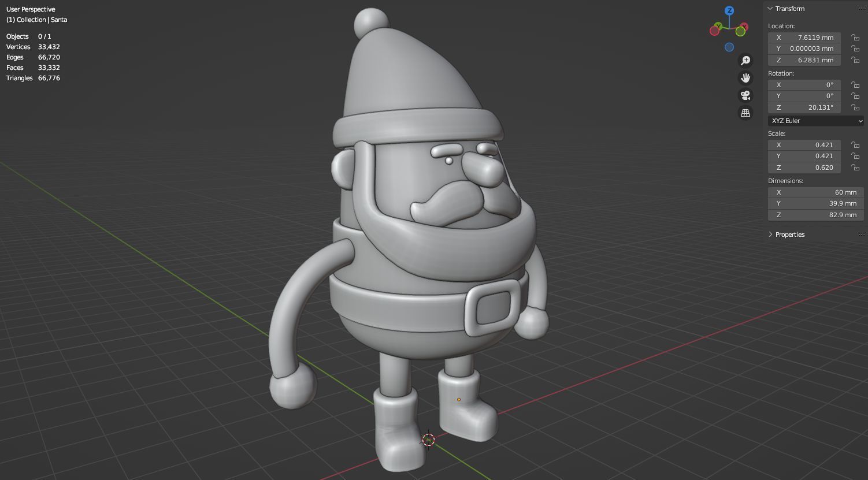This screenshot has width=868, height=480.
Task: Open the XYZ Euler rotation mode dropdown
Action: click(816, 121)
